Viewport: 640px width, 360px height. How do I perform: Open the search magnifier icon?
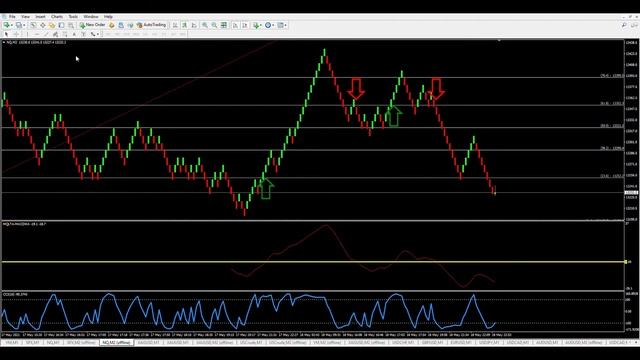[624, 25]
